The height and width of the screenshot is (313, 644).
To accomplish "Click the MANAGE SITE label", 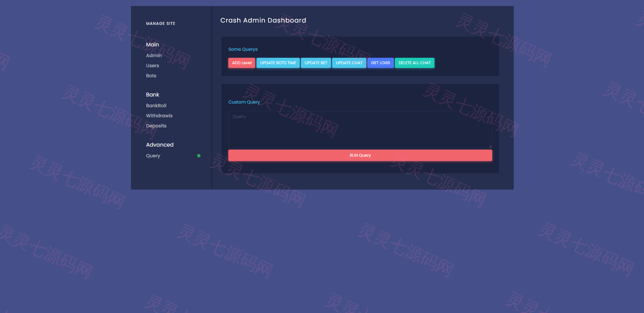I will 160,24.
